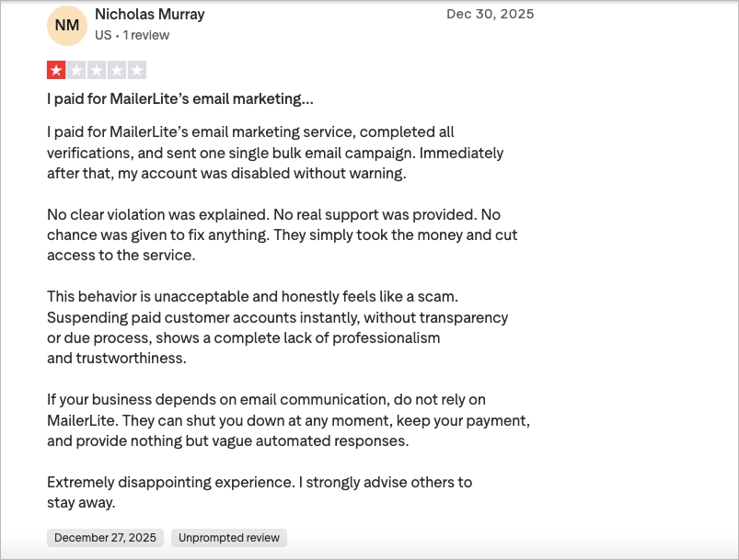Open the bold review title heading
Image resolution: width=739 pixels, height=560 pixels.
coord(179,98)
